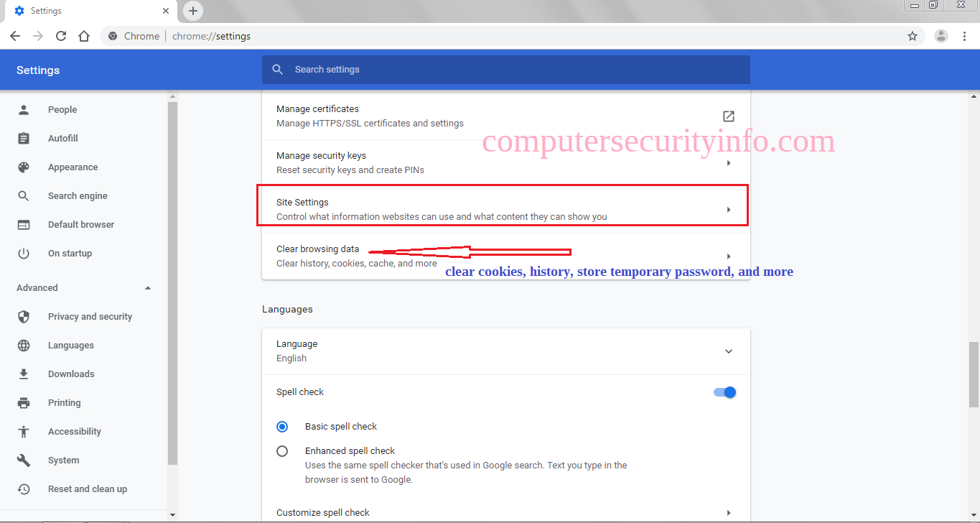Open People in the sidebar

pyautogui.click(x=62, y=110)
